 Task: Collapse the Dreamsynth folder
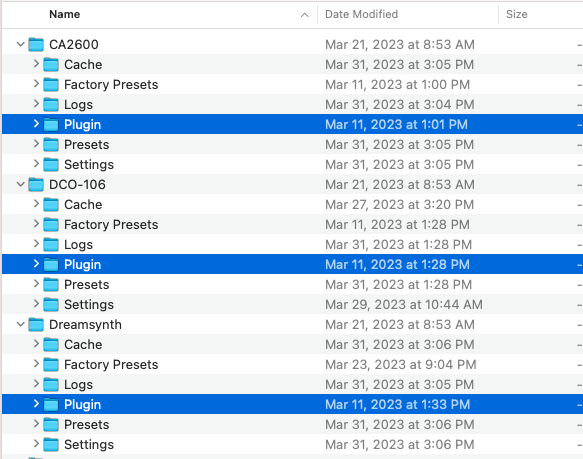click(21, 325)
